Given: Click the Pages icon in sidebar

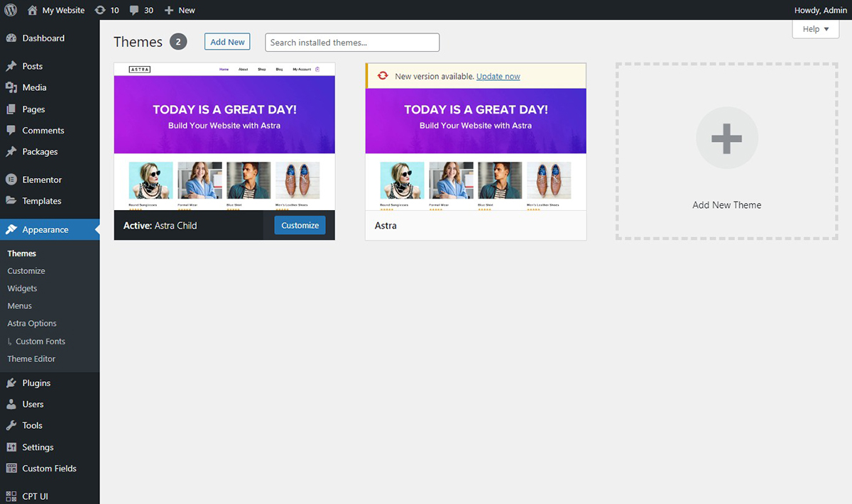Looking at the screenshot, I should pyautogui.click(x=11, y=109).
